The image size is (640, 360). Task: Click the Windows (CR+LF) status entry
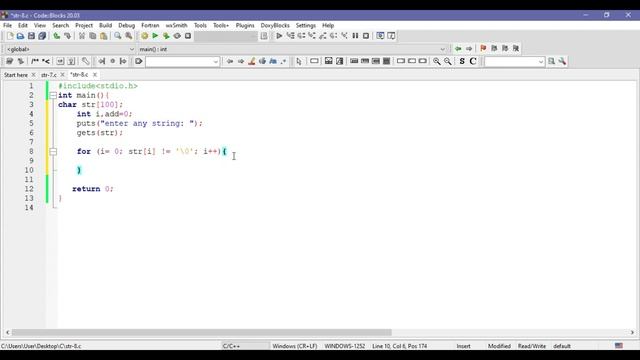pyautogui.click(x=295, y=346)
